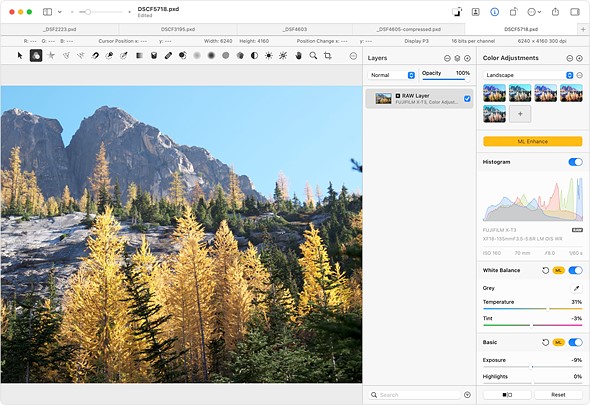The image size is (590, 405).
Task: Select the Arrange arrow tool
Action: (x=20, y=56)
